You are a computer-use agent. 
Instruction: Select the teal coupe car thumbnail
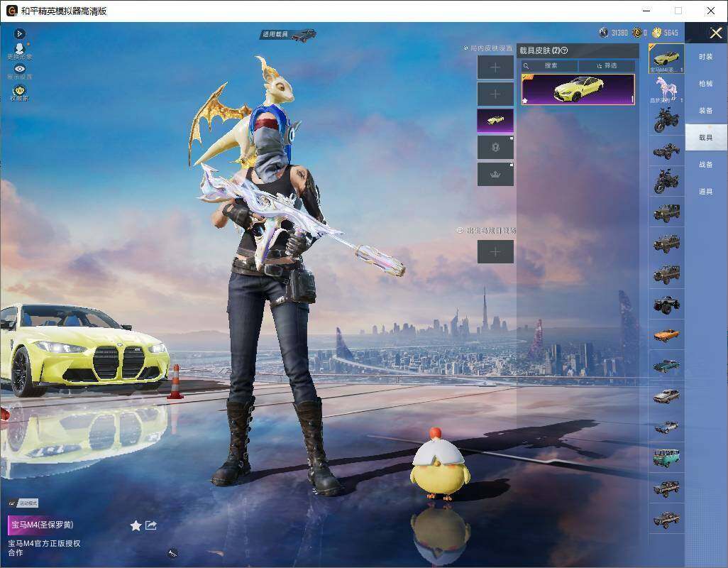pyautogui.click(x=666, y=366)
